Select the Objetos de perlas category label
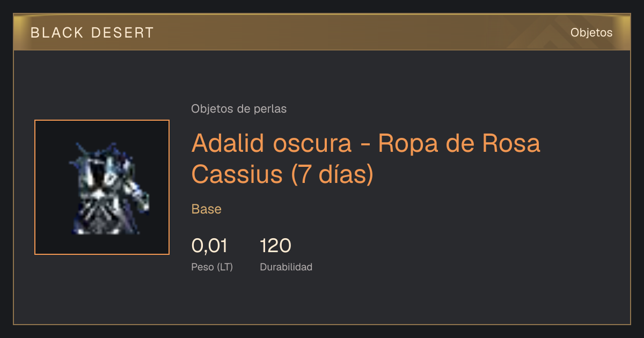Screen dimensions: 644x338 pyautogui.click(x=239, y=109)
